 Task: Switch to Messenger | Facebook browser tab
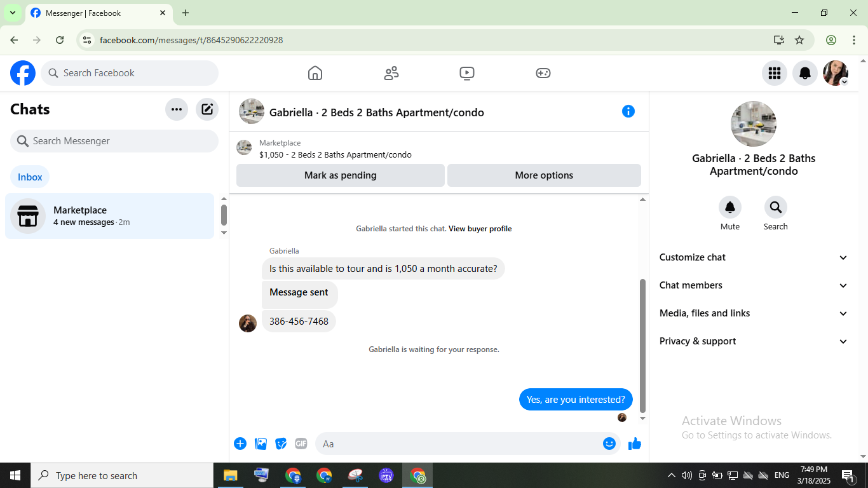(98, 13)
